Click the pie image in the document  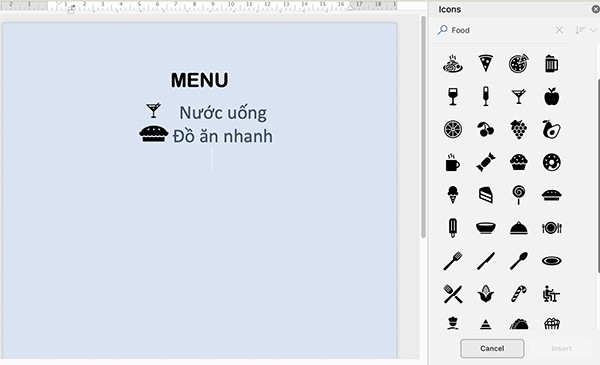pos(153,135)
